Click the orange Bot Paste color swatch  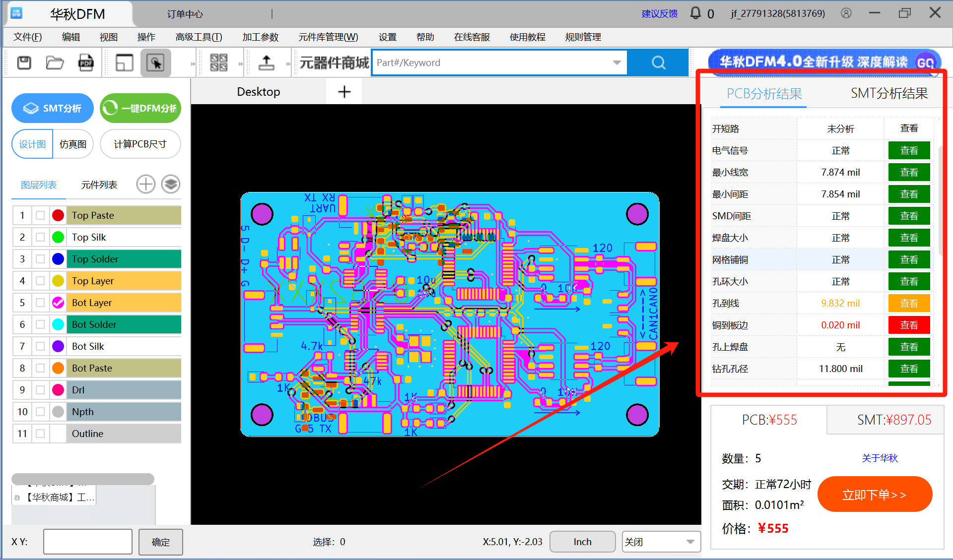58,368
